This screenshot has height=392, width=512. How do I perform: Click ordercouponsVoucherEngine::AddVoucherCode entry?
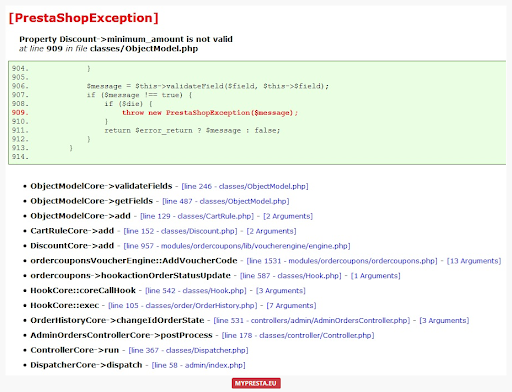pos(134,260)
